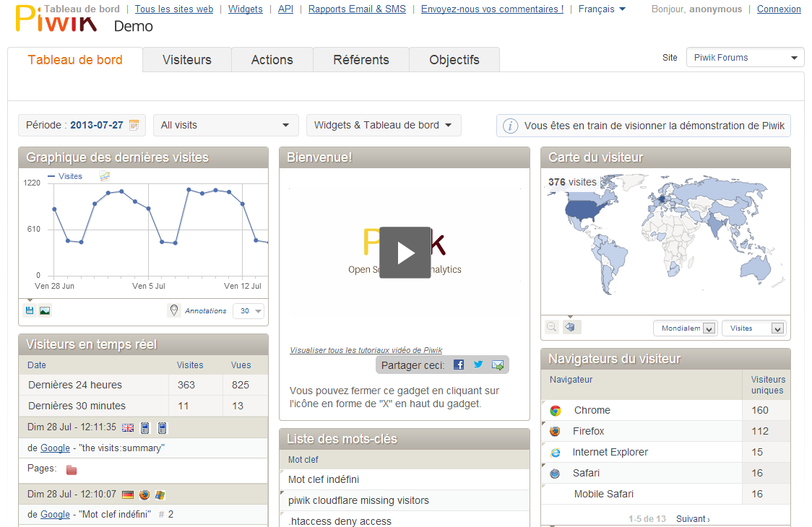
Task: Open Rapports Email & SMS link
Action: point(358,9)
